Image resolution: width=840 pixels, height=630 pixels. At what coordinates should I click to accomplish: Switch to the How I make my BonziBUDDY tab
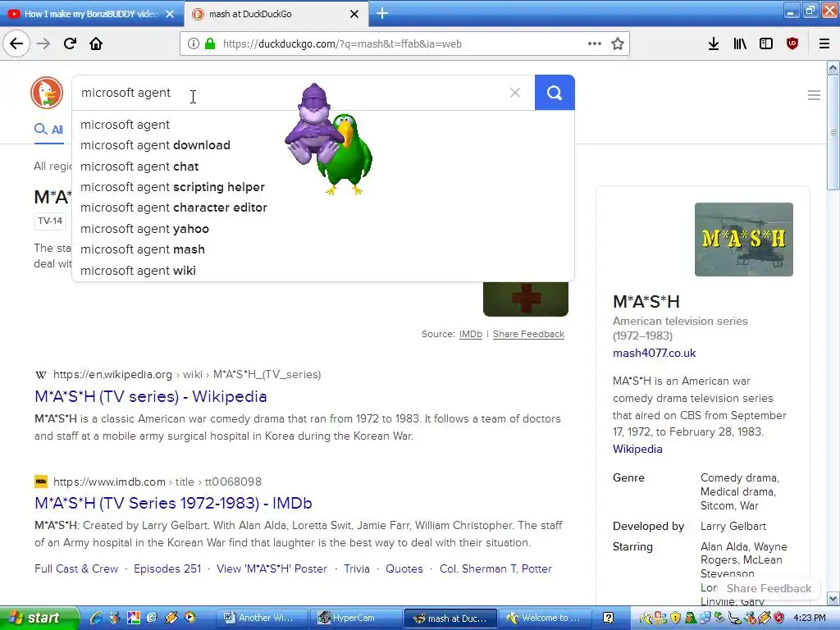[x=91, y=14]
